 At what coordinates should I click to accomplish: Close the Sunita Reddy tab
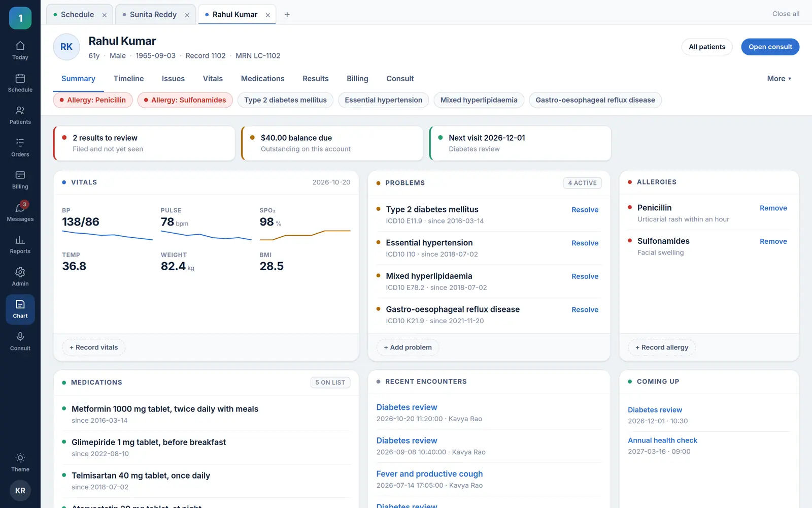tap(187, 15)
